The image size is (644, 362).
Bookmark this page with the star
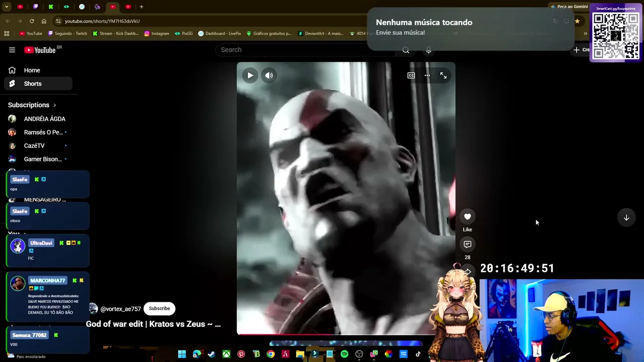[x=577, y=21]
